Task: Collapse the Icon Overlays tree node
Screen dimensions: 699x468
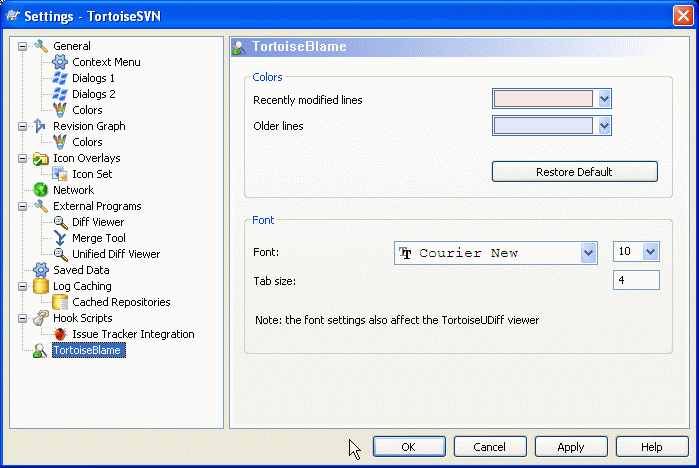Action: pos(22,158)
